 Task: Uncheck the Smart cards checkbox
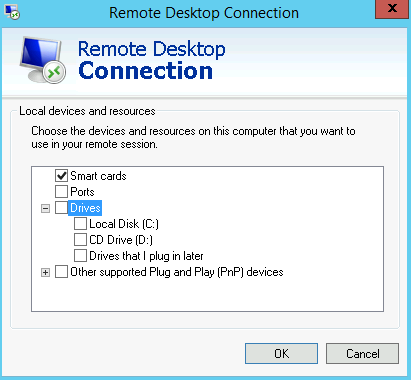(x=61, y=176)
